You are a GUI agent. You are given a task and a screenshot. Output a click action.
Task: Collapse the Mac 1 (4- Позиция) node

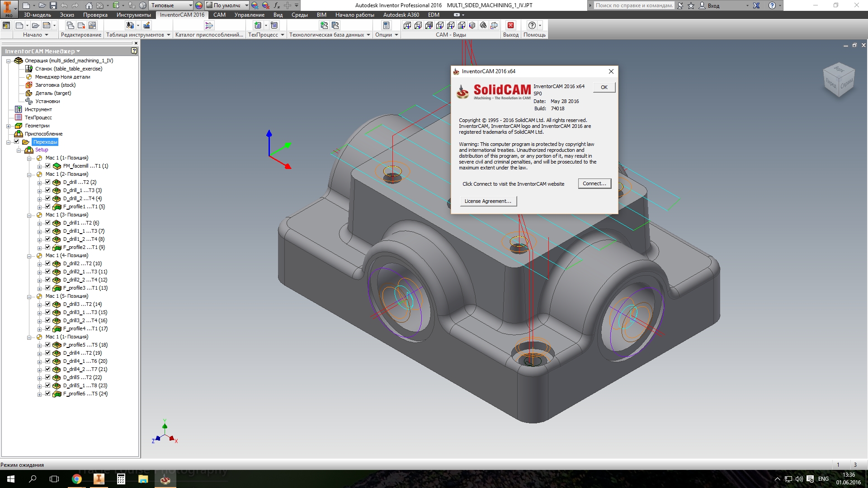coord(29,256)
